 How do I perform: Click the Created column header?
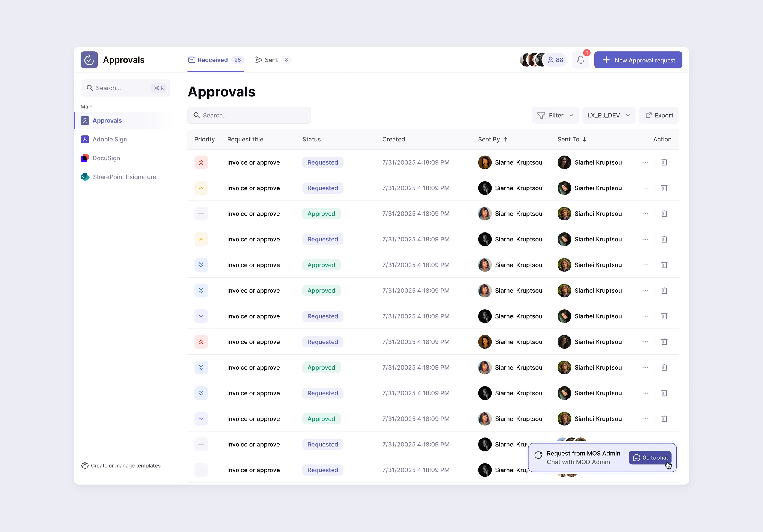pyautogui.click(x=393, y=139)
